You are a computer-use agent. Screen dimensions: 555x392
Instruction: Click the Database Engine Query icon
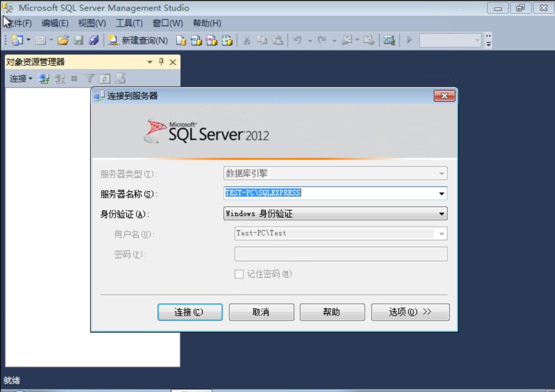coord(181,40)
